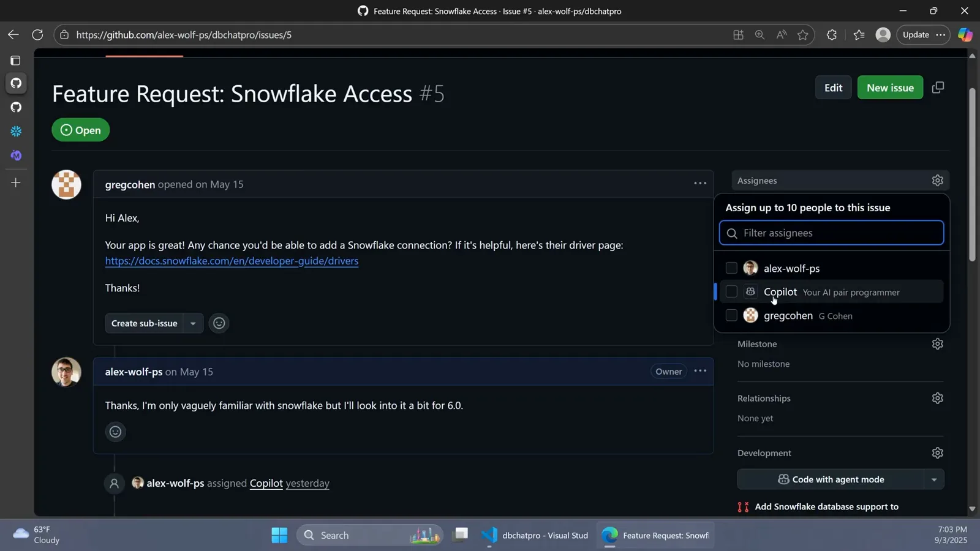This screenshot has width=980, height=551.
Task: Click the Edit issue title button
Action: click(x=833, y=88)
